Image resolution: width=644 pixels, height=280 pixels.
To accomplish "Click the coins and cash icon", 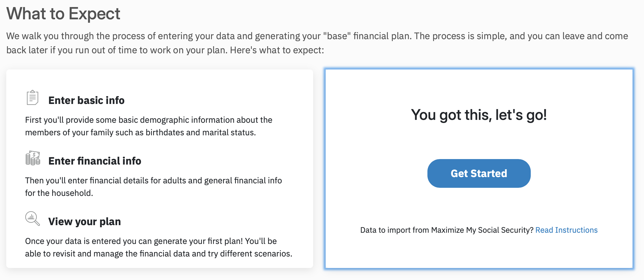I will click(33, 158).
